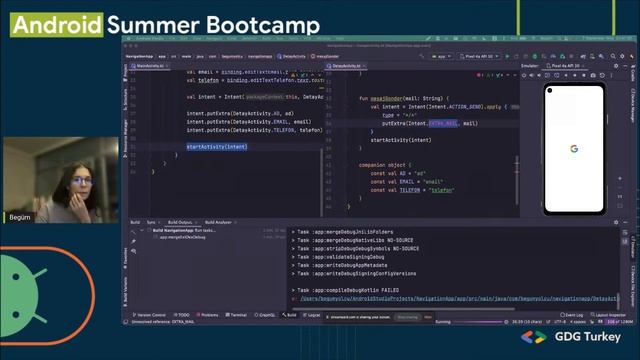
Task: Open the Logcat tool window button
Action: tap(311, 315)
